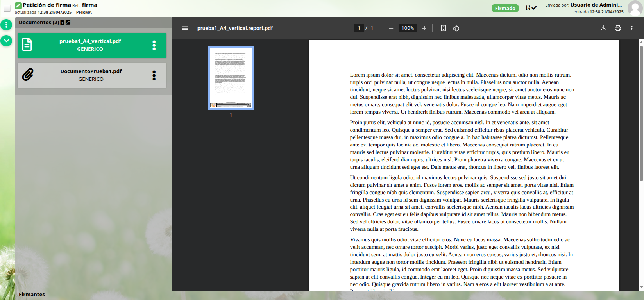Toggle the PDF sidebar hamburger menu

[x=185, y=28]
